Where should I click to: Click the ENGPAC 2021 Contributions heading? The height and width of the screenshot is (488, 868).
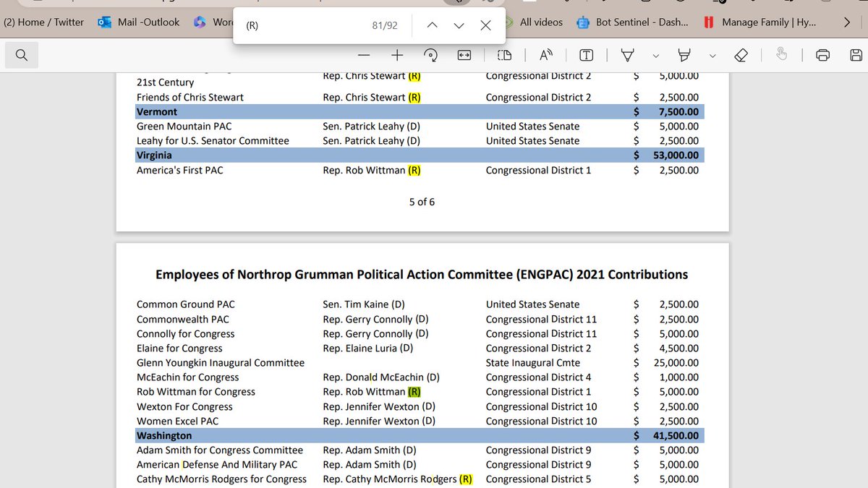click(422, 275)
